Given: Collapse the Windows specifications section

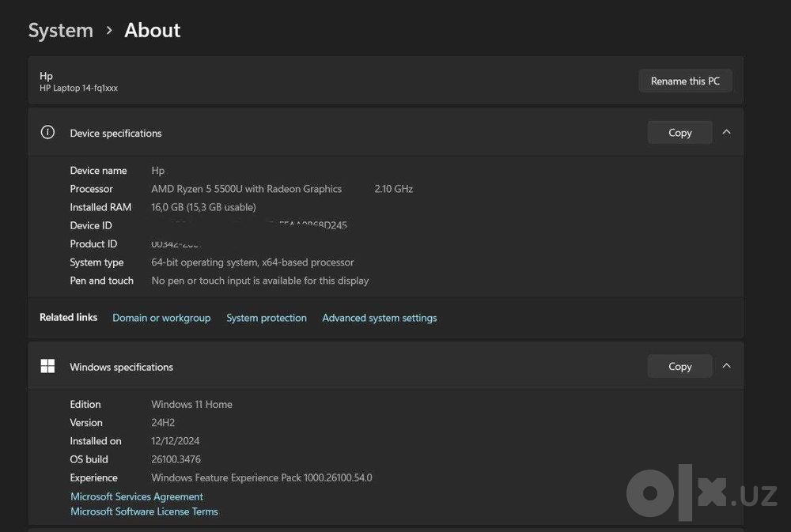Looking at the screenshot, I should pyautogui.click(x=726, y=366).
